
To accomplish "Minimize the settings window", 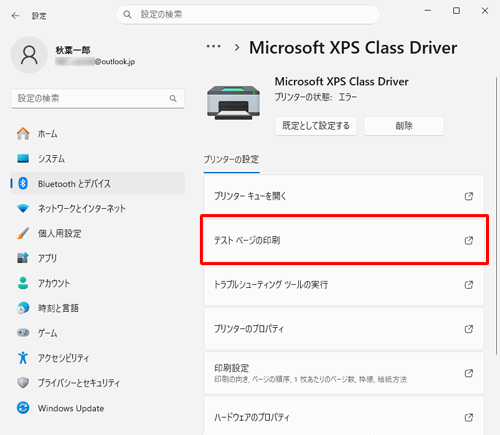I will pyautogui.click(x=428, y=11).
